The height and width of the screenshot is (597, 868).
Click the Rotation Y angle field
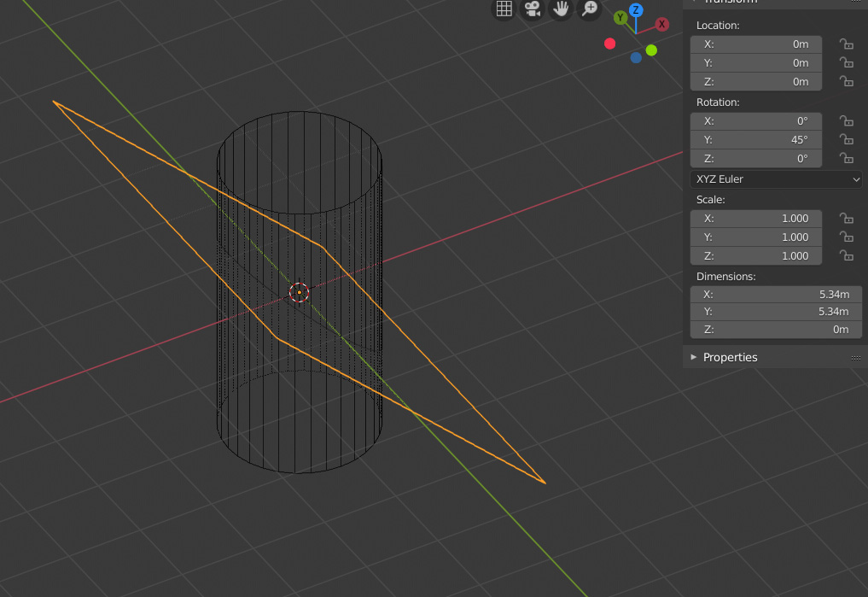point(755,139)
